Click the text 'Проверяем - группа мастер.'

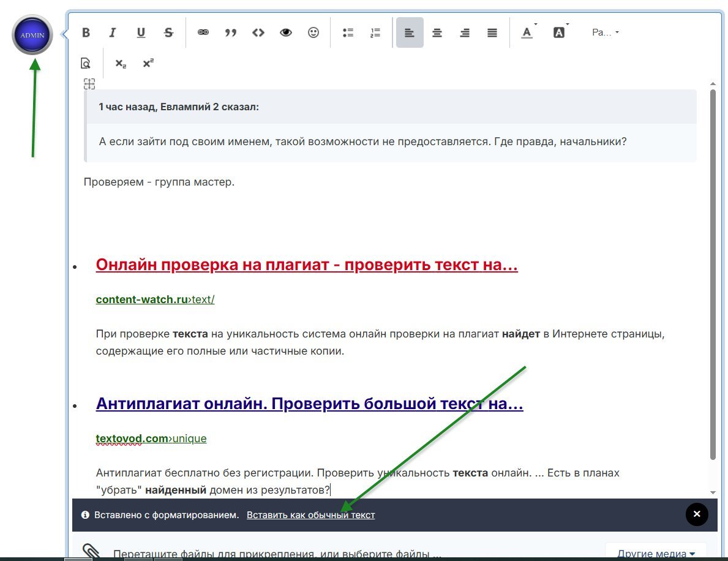[x=159, y=182]
